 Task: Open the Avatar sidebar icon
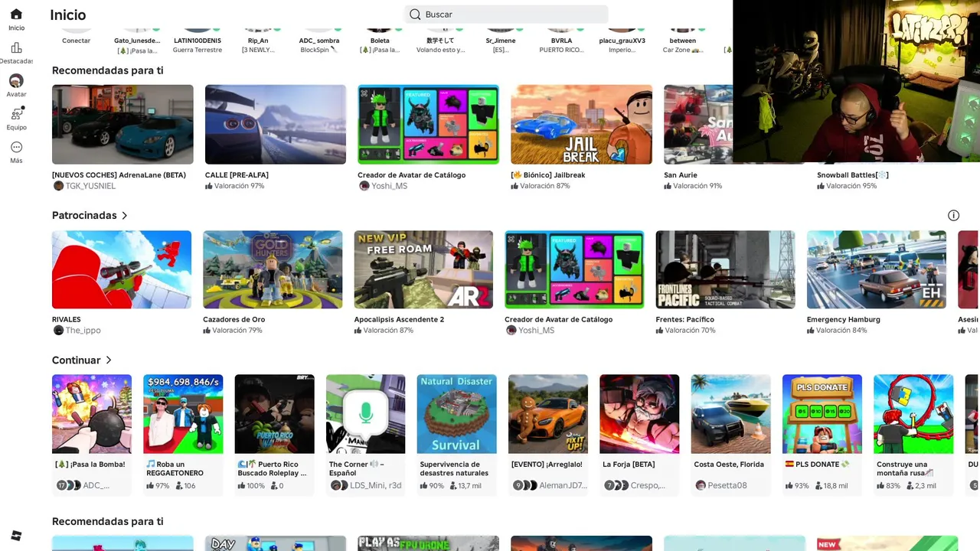click(x=16, y=80)
